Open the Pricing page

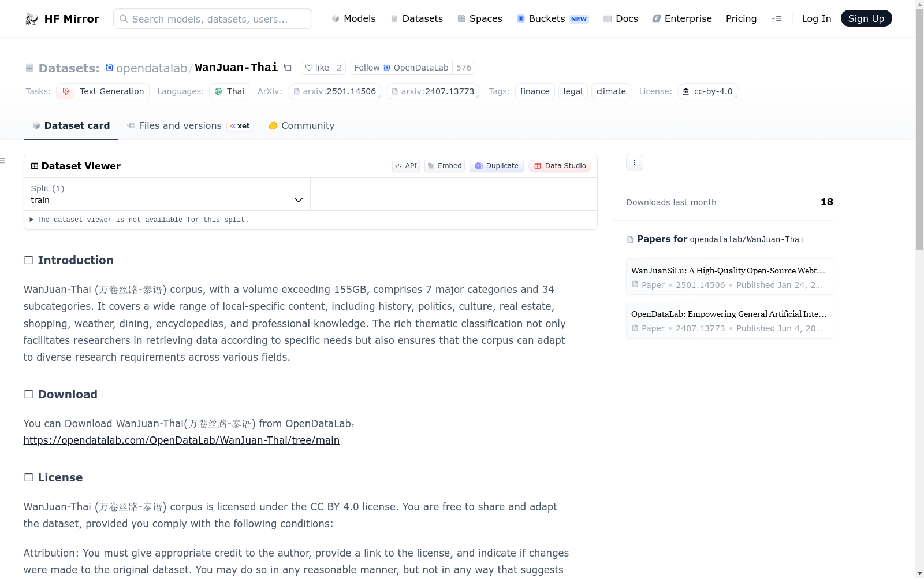tap(741, 18)
